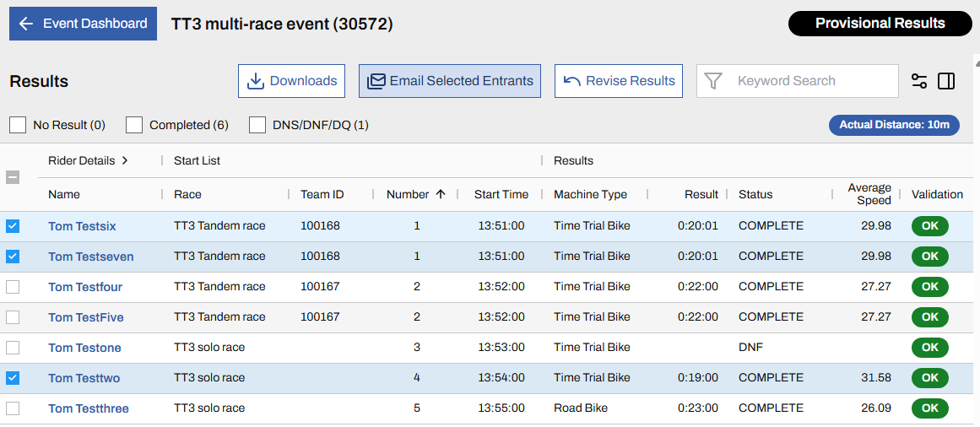
Task: Deselect the Tom Testtwo row checkbox
Action: [x=13, y=378]
